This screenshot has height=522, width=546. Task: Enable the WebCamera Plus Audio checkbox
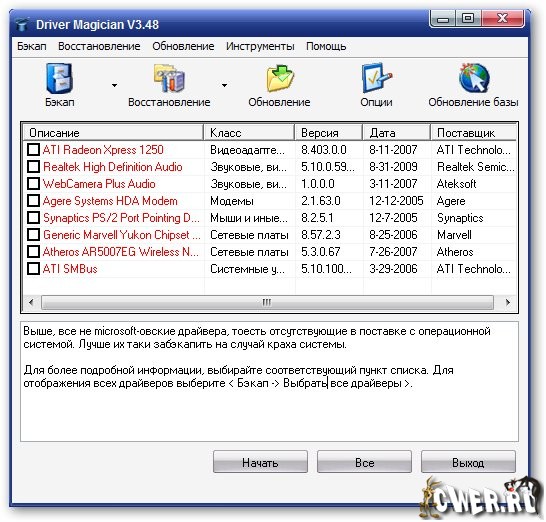tap(33, 184)
